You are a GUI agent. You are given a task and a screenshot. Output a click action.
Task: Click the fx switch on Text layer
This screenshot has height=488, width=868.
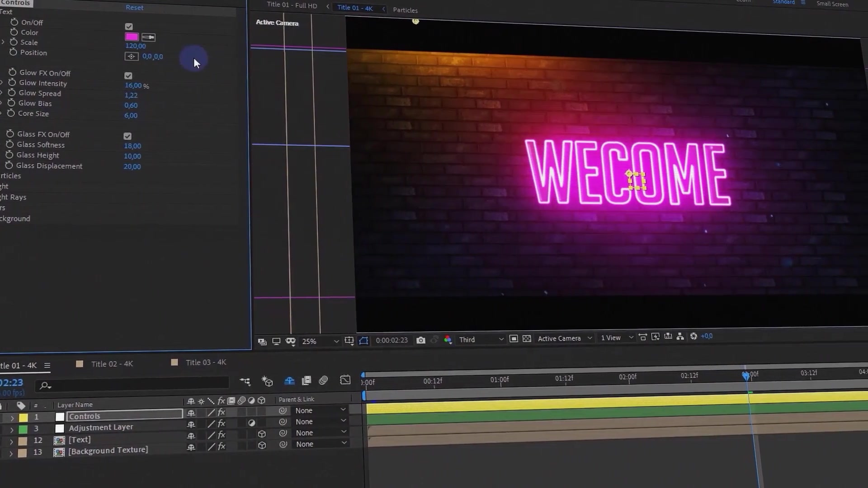222,435
